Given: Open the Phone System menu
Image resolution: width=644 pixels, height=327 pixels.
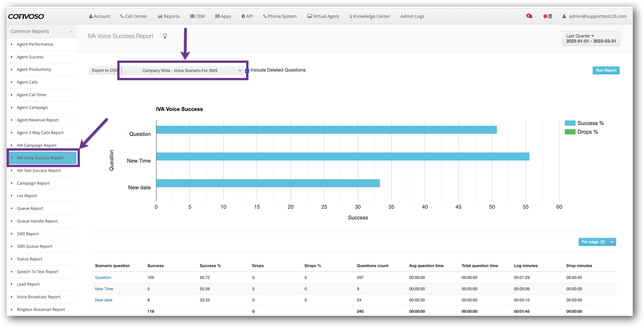Looking at the screenshot, I should point(280,16).
